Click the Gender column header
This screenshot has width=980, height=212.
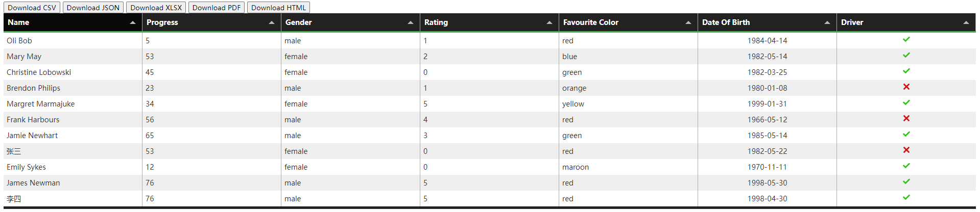click(299, 22)
